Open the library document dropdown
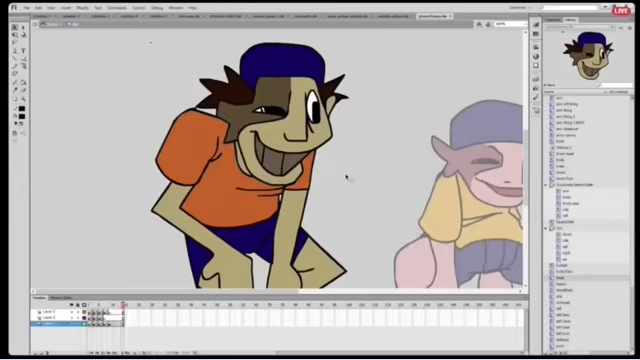 tap(580, 27)
